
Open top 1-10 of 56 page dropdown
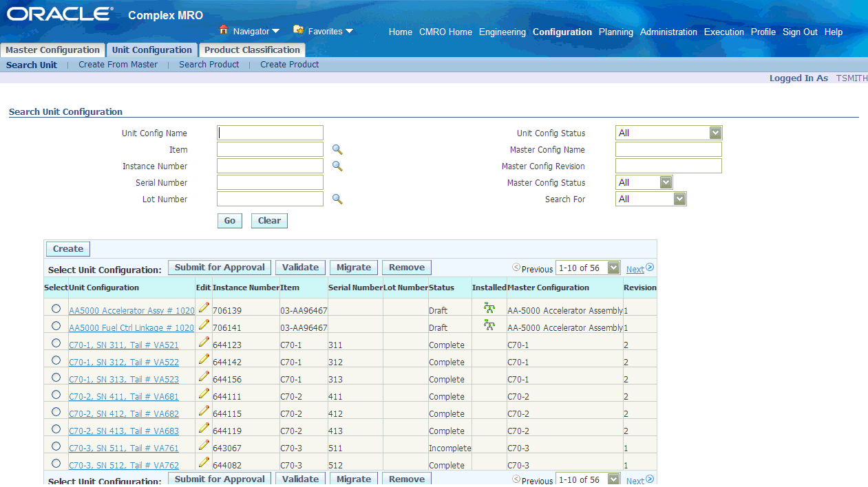(587, 268)
